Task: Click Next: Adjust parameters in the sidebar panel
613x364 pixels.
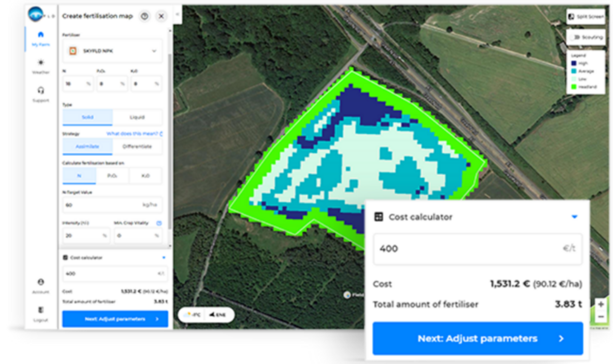Action: (x=115, y=319)
